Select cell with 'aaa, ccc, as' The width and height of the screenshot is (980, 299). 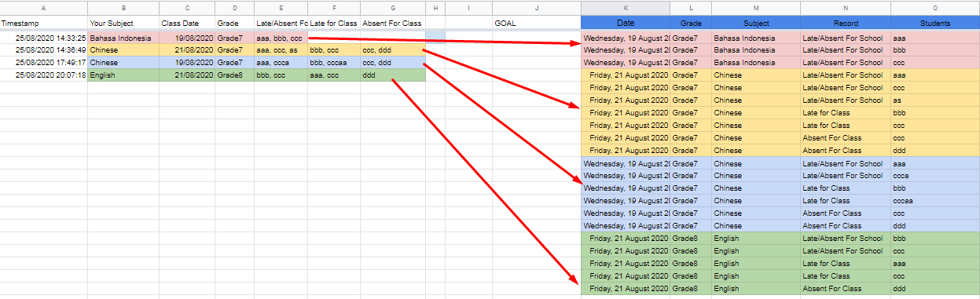click(281, 50)
